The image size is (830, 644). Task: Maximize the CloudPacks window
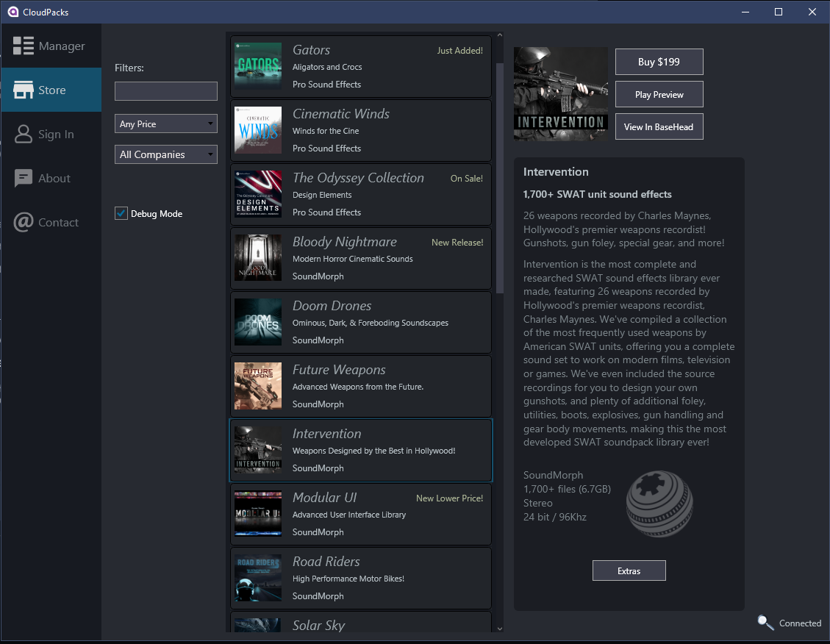pos(778,12)
